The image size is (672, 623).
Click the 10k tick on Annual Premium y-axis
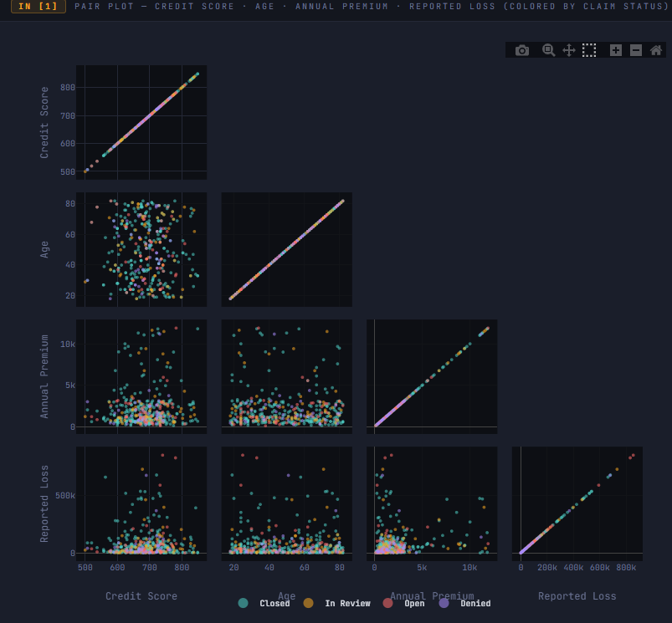(68, 344)
